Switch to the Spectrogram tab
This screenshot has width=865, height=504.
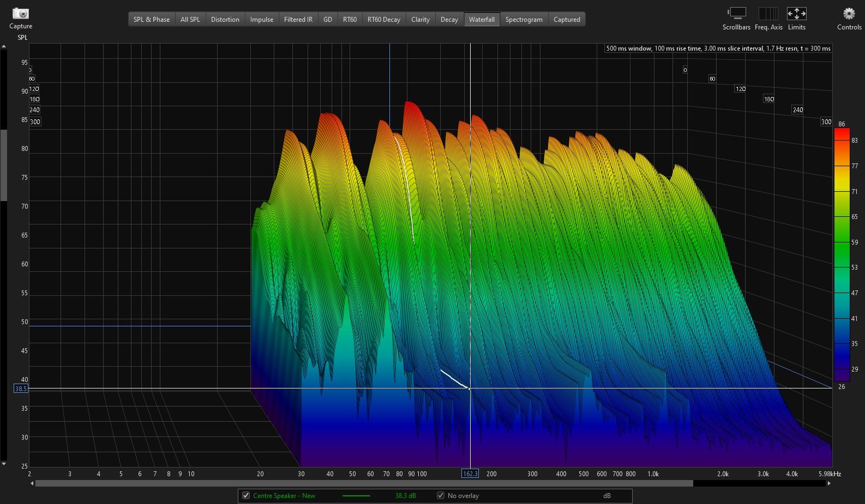pyautogui.click(x=524, y=20)
